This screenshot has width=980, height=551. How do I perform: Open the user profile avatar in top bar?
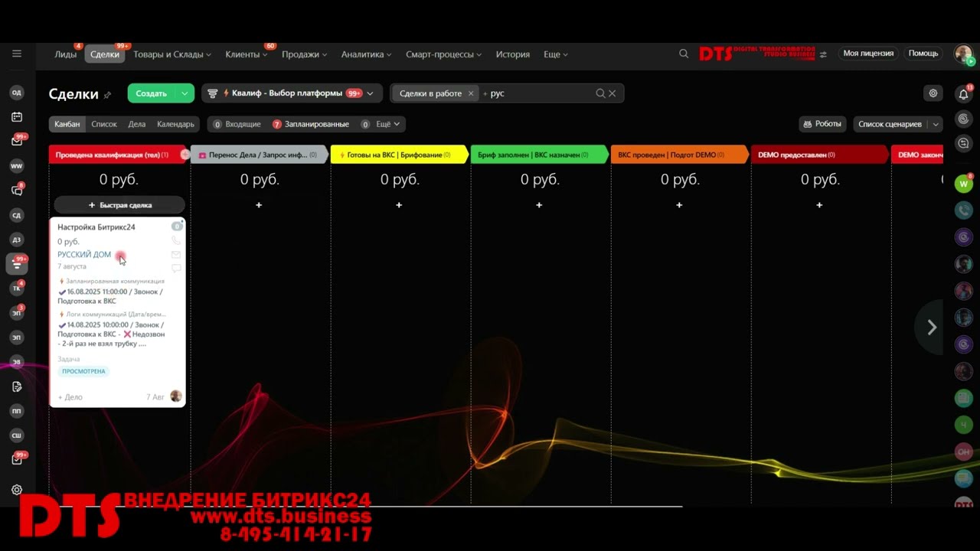point(963,54)
